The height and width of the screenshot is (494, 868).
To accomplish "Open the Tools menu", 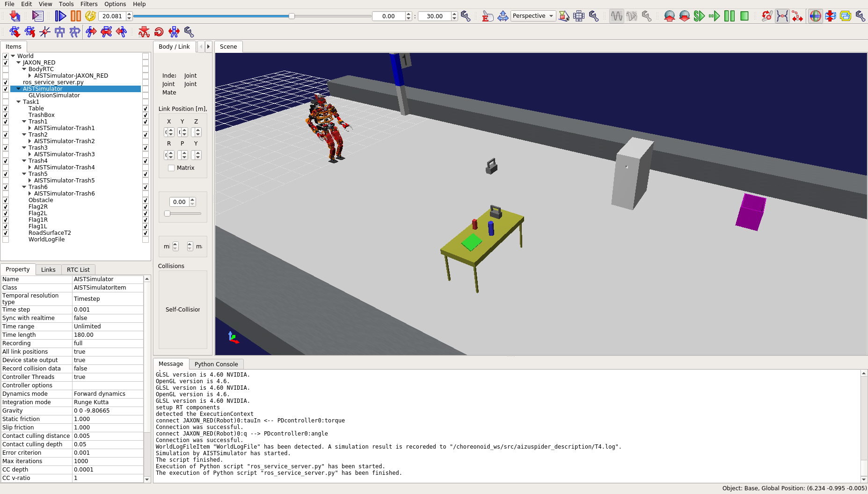I will click(66, 4).
